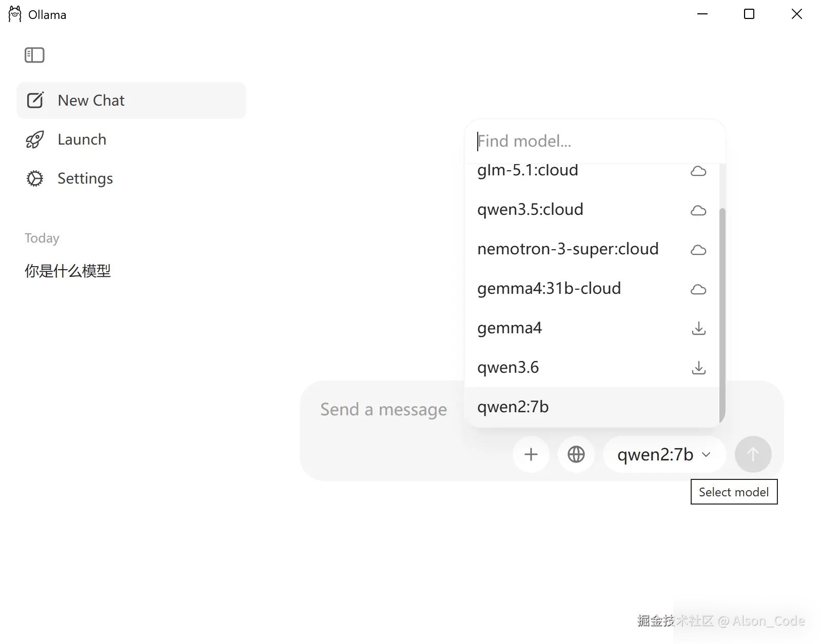Screen dimensions: 821x644
Task: Open the 你是什么模型 chat history item
Action: point(68,271)
